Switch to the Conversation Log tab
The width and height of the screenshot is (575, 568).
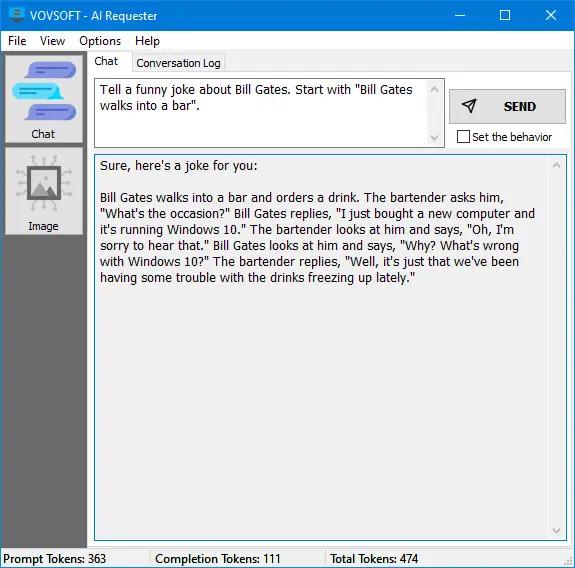pos(178,63)
